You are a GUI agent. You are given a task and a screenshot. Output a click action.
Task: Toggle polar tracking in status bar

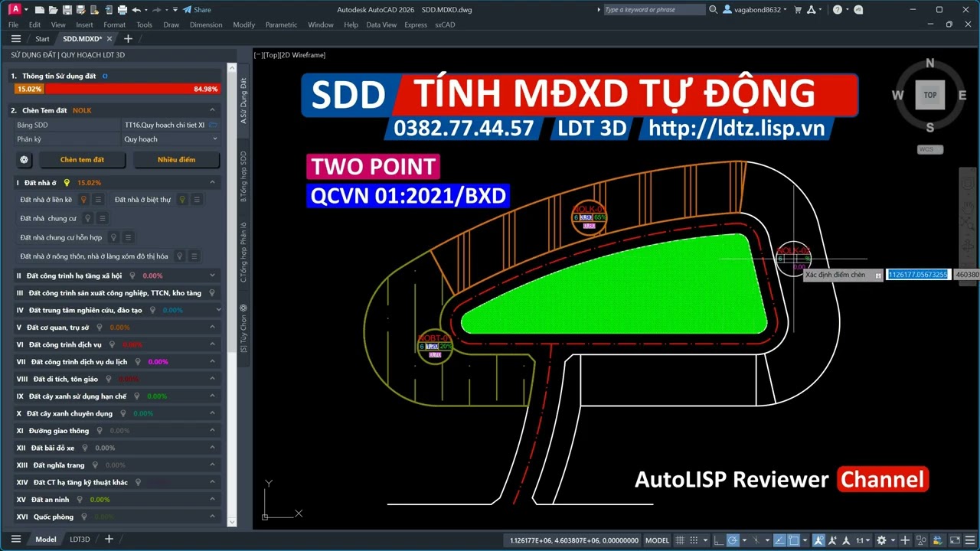click(733, 540)
